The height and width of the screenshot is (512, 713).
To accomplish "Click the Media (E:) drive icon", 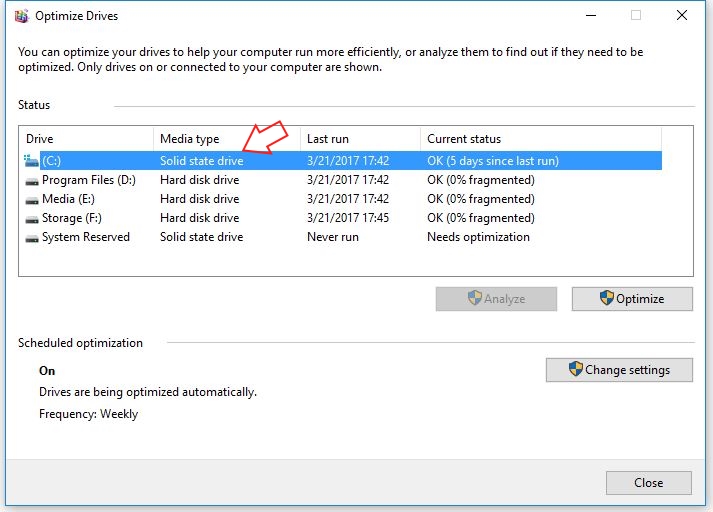I will coord(32,200).
